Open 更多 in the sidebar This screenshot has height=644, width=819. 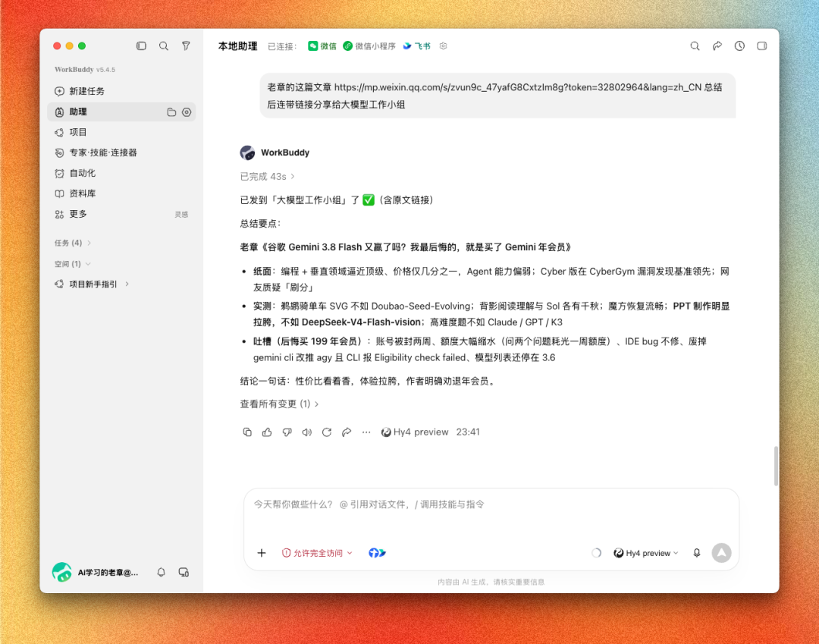coord(121,214)
